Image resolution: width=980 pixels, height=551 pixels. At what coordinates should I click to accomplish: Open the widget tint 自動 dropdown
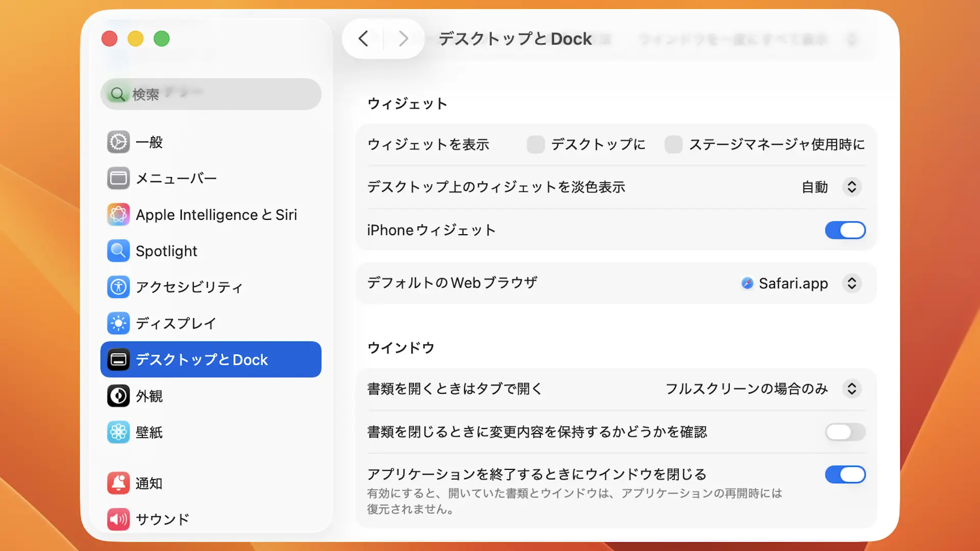point(851,187)
